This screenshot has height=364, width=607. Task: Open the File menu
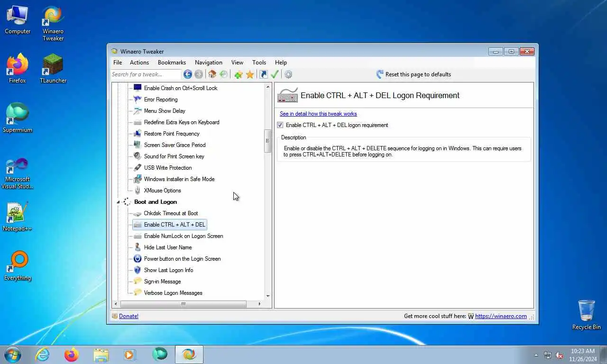coord(118,63)
